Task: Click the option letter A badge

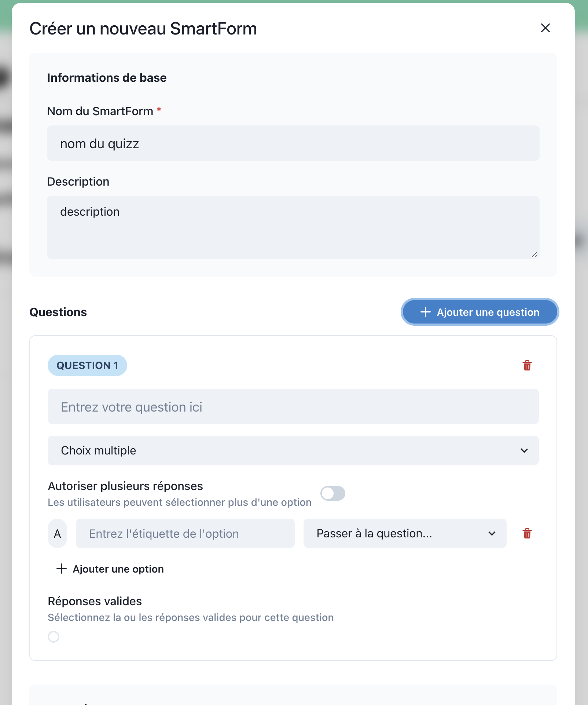Action: tap(58, 533)
